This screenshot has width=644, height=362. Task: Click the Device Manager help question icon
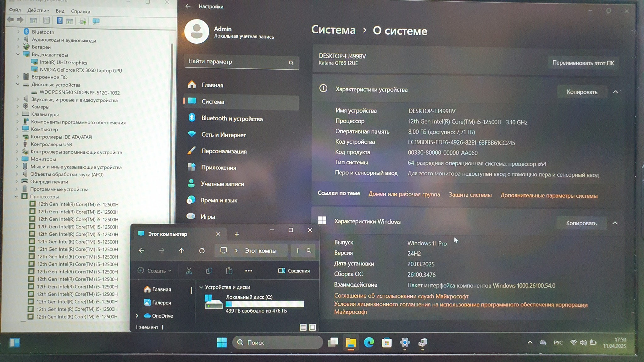[59, 21]
